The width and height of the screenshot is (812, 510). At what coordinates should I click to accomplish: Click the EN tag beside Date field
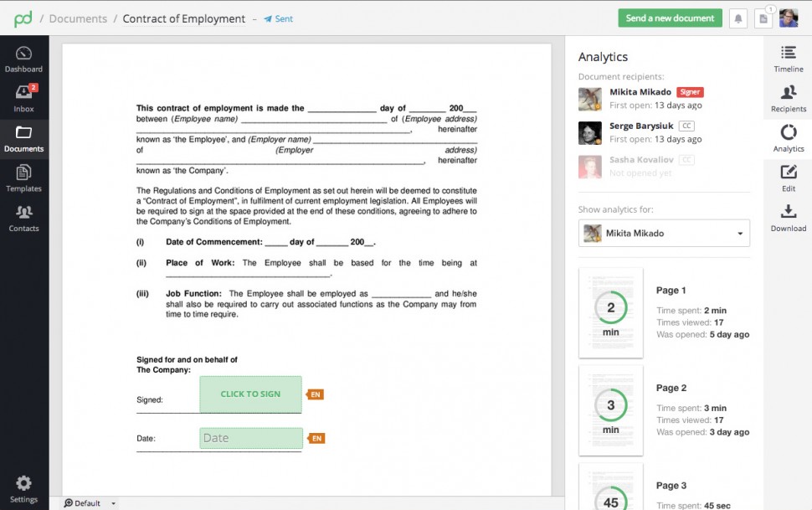316,439
